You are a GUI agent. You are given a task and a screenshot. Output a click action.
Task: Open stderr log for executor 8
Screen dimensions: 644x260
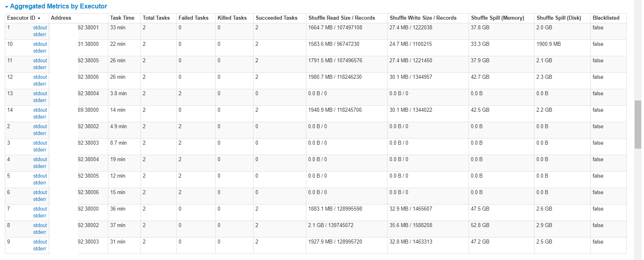click(x=39, y=232)
